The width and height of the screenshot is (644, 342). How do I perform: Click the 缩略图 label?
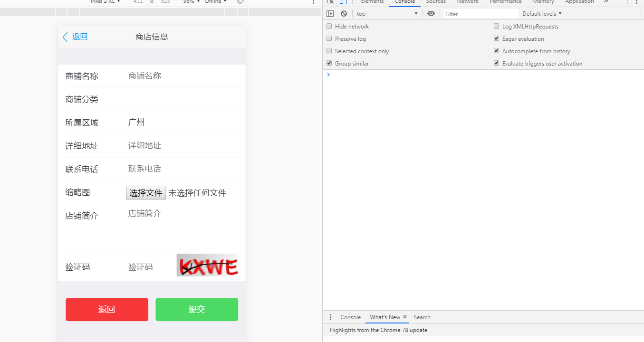(77, 192)
